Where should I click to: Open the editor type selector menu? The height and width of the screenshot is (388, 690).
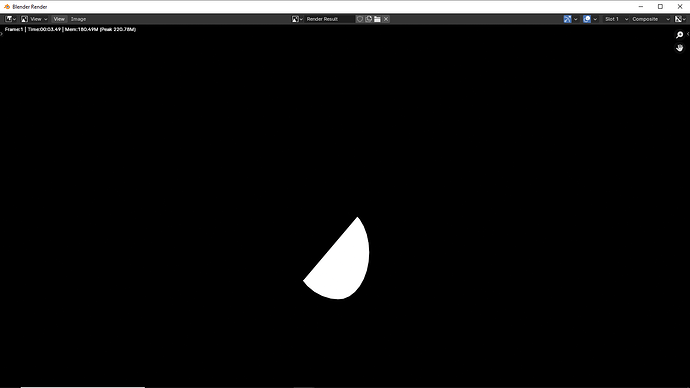coord(11,19)
